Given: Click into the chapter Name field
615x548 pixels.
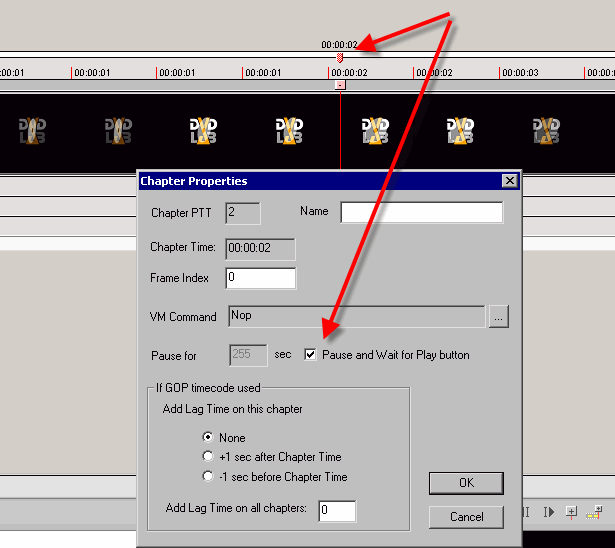Looking at the screenshot, I should point(422,212).
